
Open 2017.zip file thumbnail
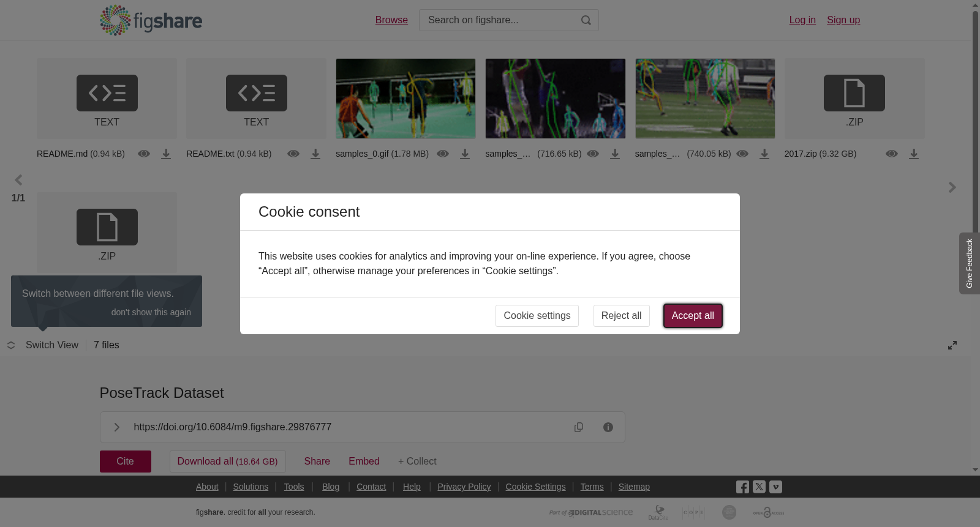(854, 99)
